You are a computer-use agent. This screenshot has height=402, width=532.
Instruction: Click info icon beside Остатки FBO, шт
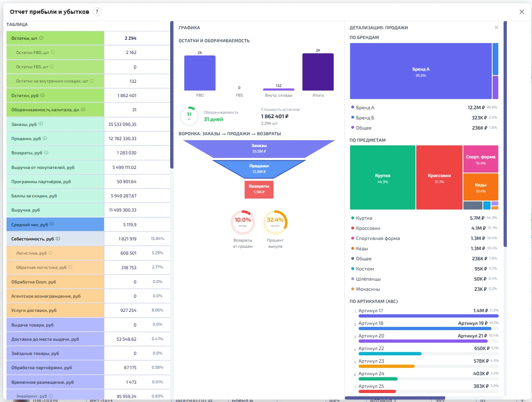(x=53, y=52)
